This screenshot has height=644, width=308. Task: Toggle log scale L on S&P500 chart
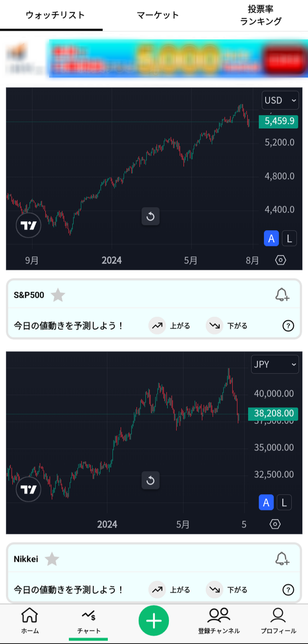pyautogui.click(x=289, y=238)
